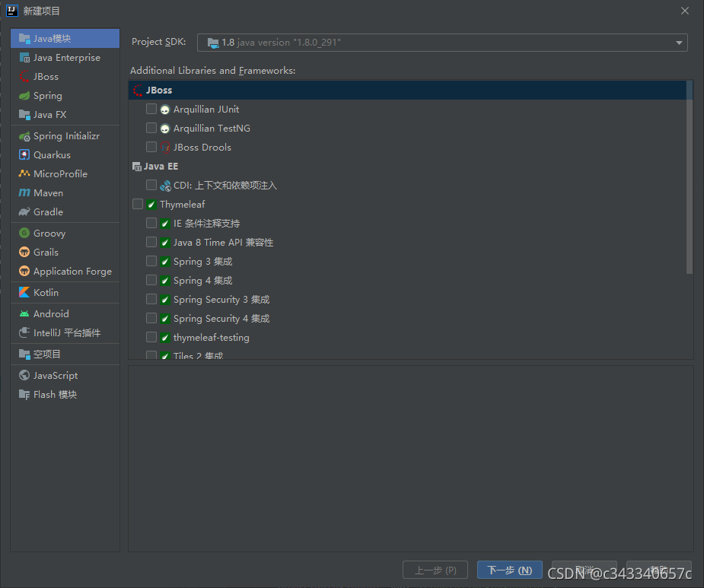704x588 pixels.
Task: Click the CDI framework icon
Action: coord(165,186)
